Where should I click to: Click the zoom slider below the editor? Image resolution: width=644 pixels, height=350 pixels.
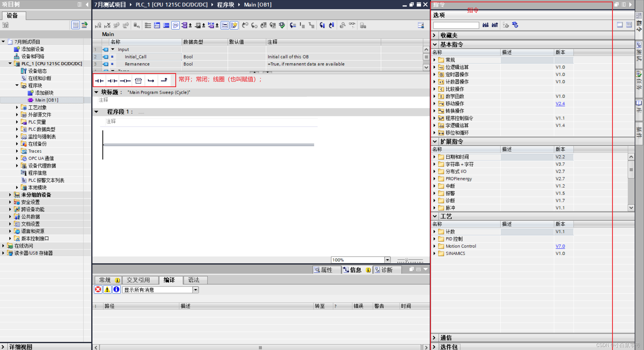pyautogui.click(x=407, y=260)
